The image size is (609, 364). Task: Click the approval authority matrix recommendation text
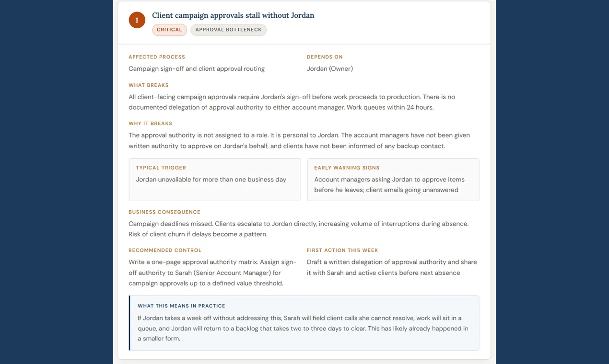coord(213,273)
